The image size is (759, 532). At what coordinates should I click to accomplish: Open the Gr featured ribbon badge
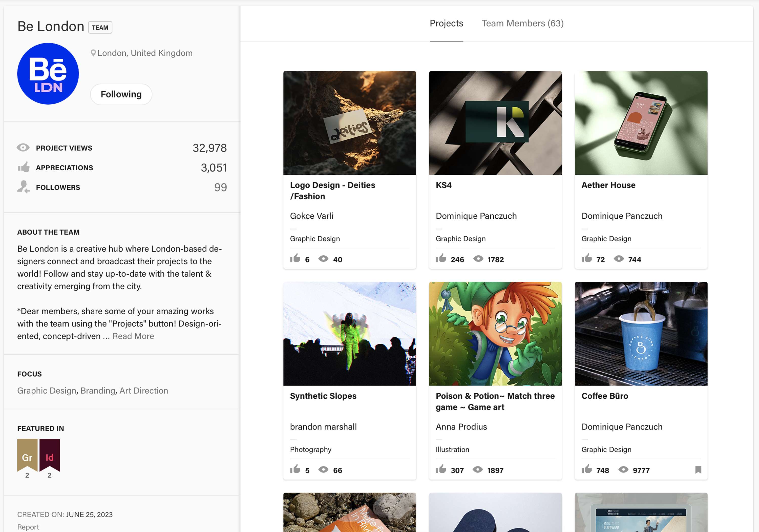[x=27, y=455]
